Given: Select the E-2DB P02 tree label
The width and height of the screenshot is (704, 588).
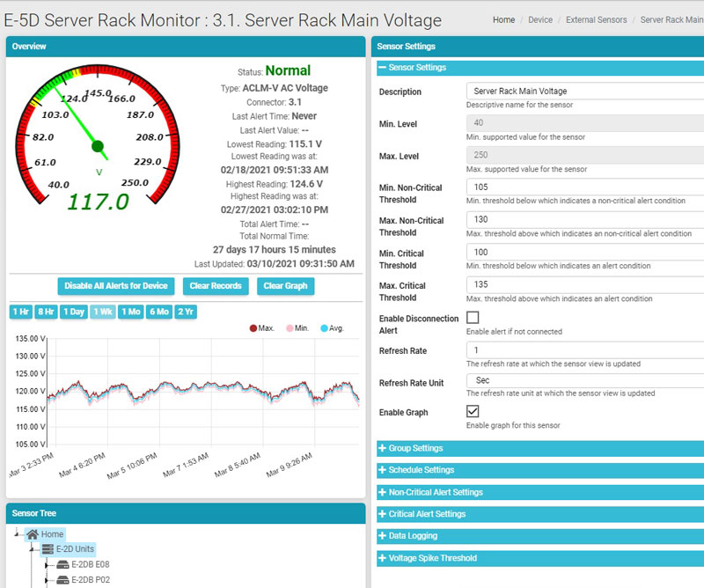Looking at the screenshot, I should [x=91, y=580].
